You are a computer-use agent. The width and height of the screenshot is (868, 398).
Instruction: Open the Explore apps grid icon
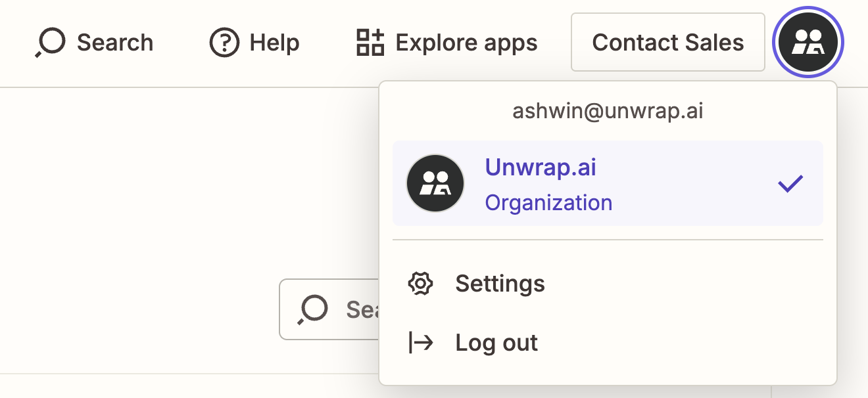(369, 42)
